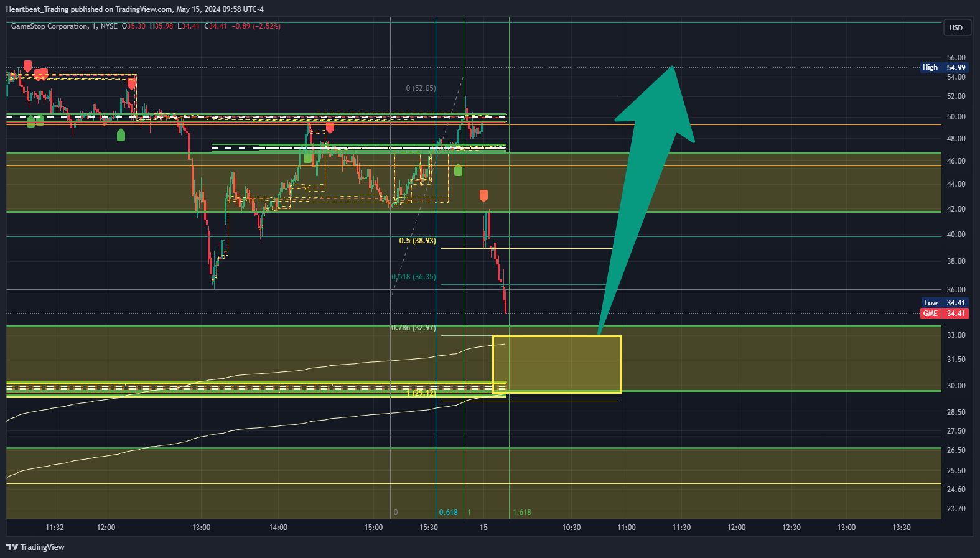This screenshot has height=558, width=980.
Task: Click the 56.00 price axis label
Action: click(956, 58)
